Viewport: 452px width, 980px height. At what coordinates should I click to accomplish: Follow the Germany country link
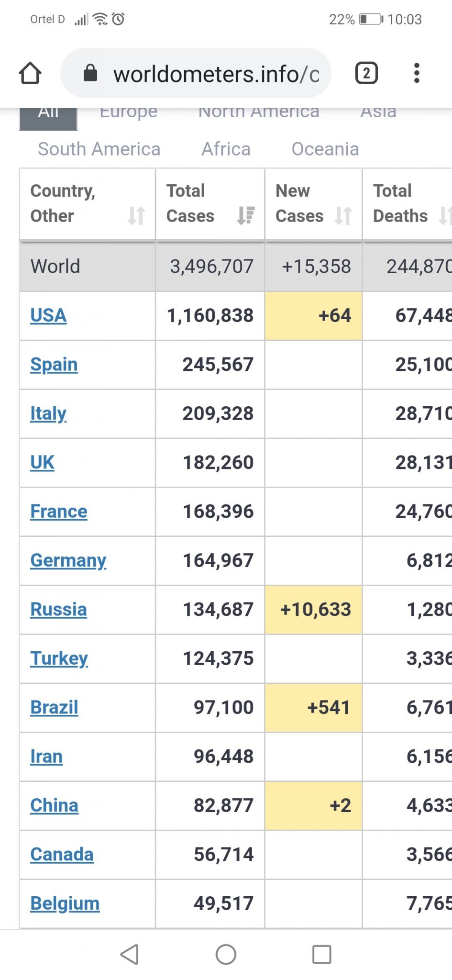[x=68, y=560]
